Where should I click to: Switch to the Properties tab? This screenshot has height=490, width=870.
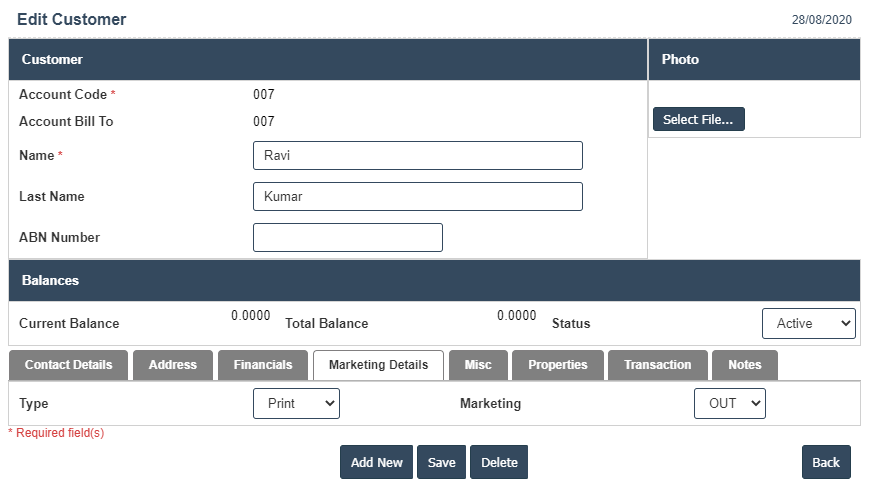pos(557,365)
